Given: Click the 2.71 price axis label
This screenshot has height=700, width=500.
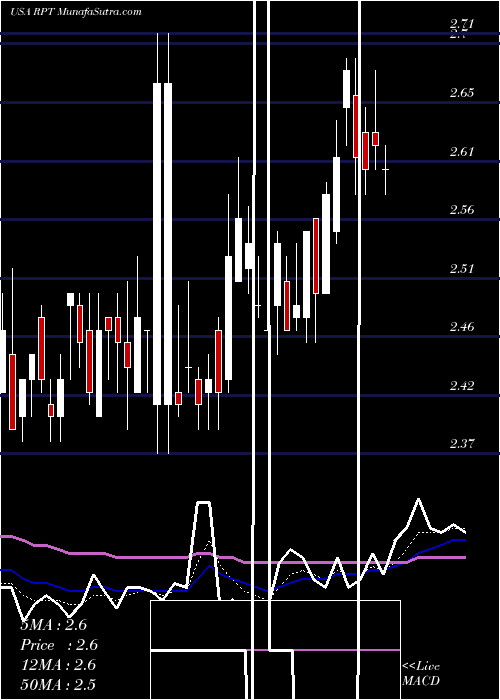Looking at the screenshot, I should [462, 24].
